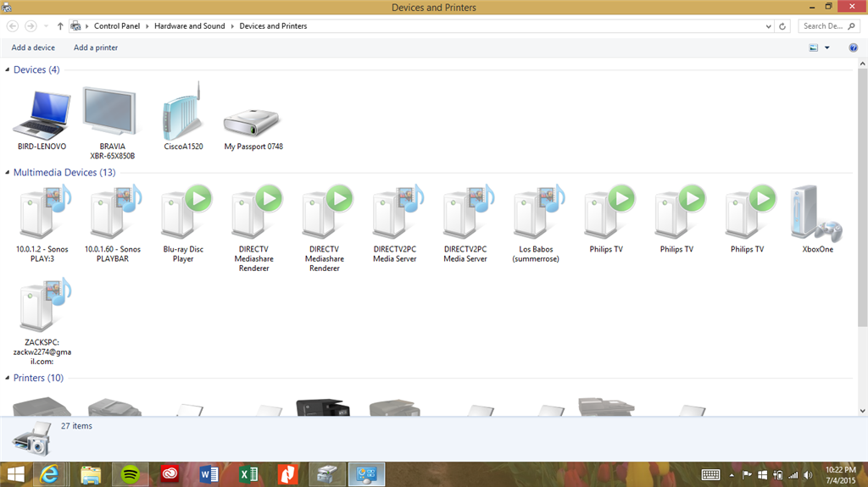Screen dimensions: 868x487
Task: Click the 27 items status text
Action: pyautogui.click(x=76, y=426)
